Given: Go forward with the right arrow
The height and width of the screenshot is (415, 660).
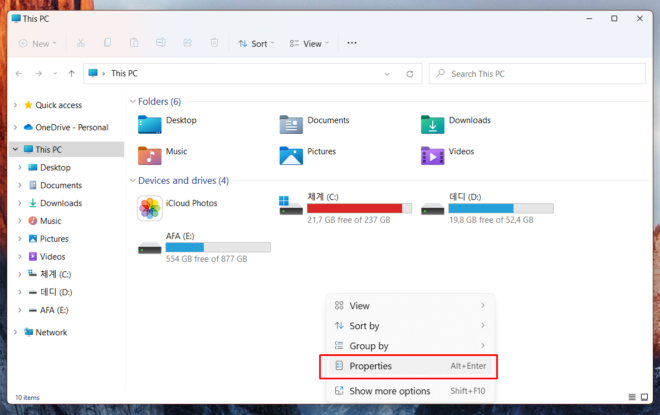Looking at the screenshot, I should [38, 74].
